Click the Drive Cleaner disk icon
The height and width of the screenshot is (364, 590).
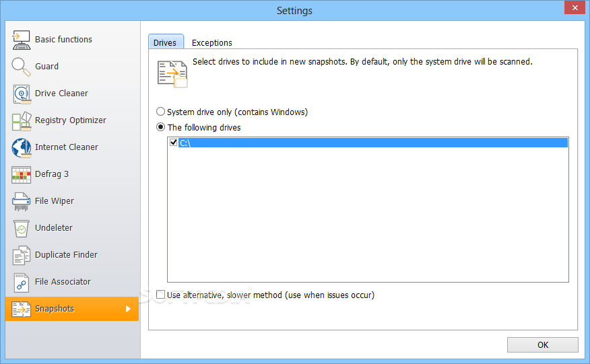(21, 94)
